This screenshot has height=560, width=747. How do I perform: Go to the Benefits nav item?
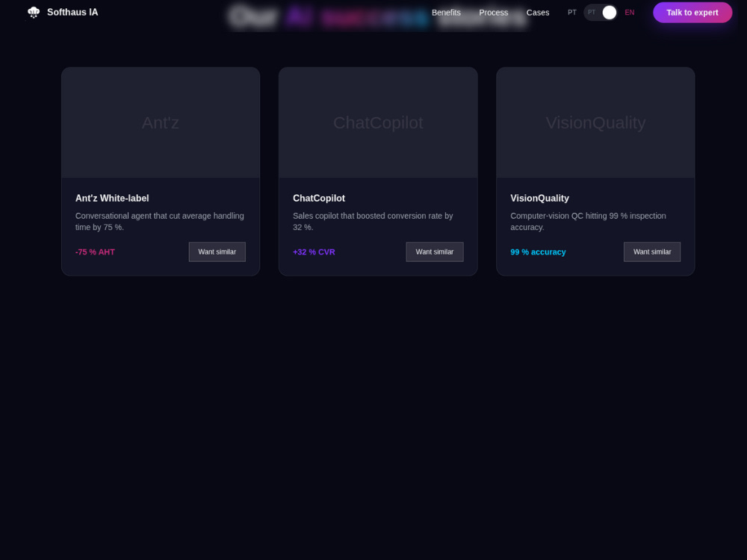[x=446, y=13]
